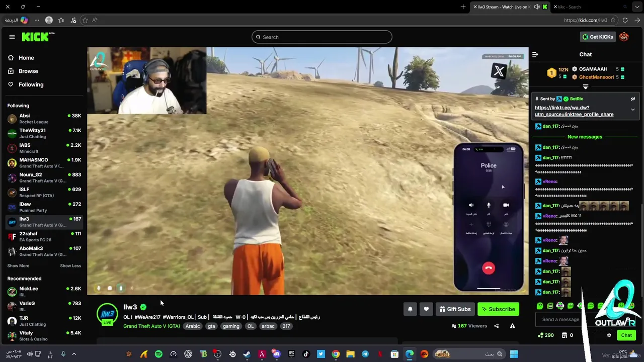Open Google Chrome from taskbar

[x=336, y=354]
